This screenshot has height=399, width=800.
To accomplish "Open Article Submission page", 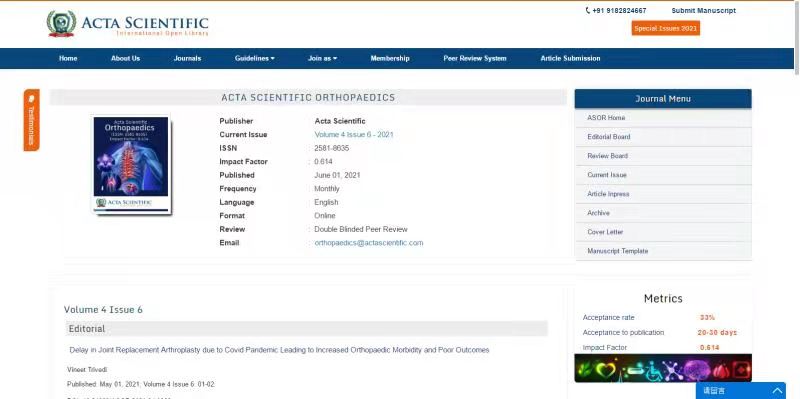I will 570,59.
